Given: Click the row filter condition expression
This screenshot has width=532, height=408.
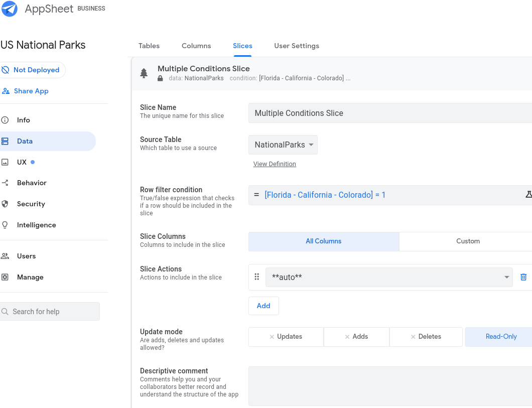Looking at the screenshot, I should pos(325,195).
